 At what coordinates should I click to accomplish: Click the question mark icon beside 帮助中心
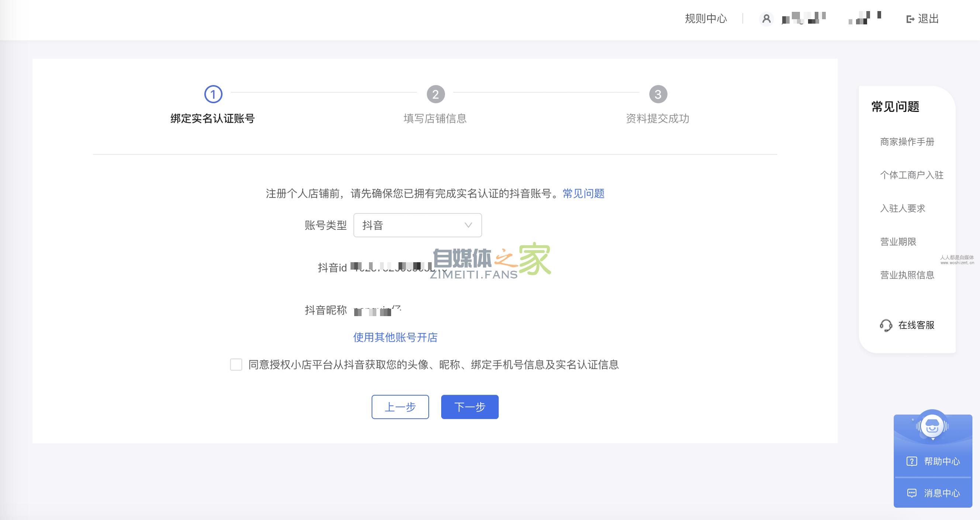point(911,461)
